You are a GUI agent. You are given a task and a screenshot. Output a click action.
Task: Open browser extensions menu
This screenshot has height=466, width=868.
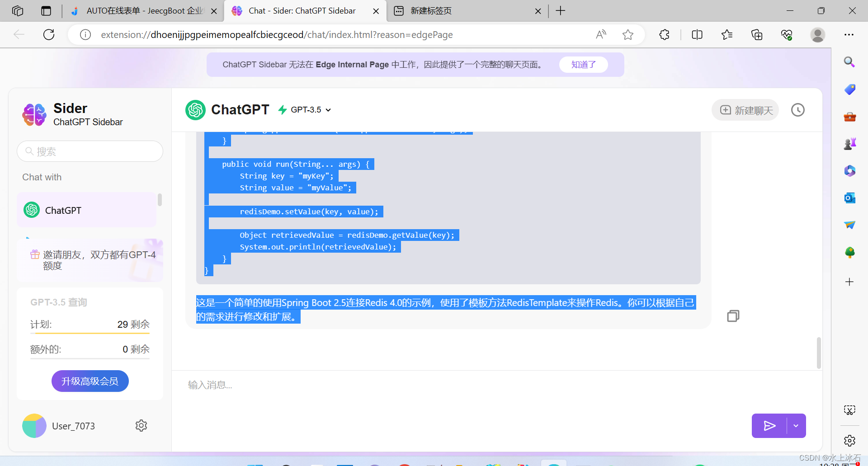coord(664,34)
